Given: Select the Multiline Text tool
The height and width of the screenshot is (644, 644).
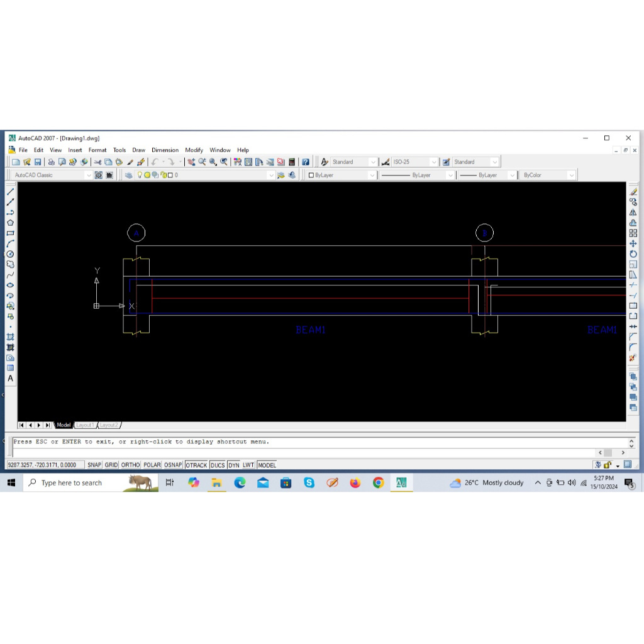Looking at the screenshot, I should click(x=10, y=378).
